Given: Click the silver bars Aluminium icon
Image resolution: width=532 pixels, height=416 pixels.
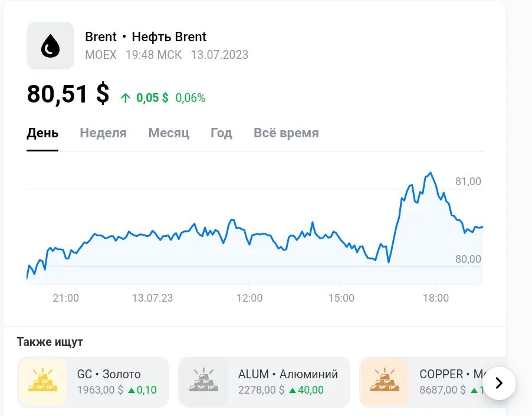Looking at the screenshot, I should 203,381.
